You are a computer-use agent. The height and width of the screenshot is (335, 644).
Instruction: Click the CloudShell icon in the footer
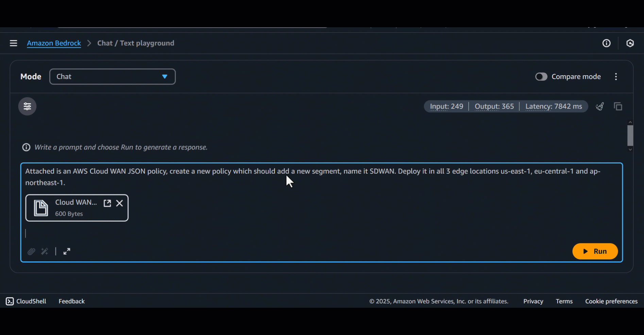pyautogui.click(x=9, y=301)
